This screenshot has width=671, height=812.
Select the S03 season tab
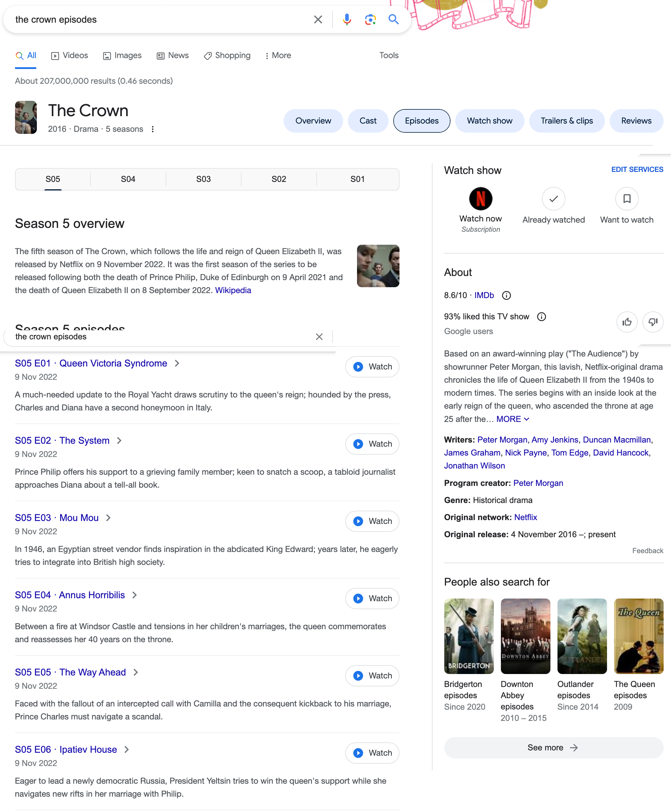pyautogui.click(x=203, y=179)
